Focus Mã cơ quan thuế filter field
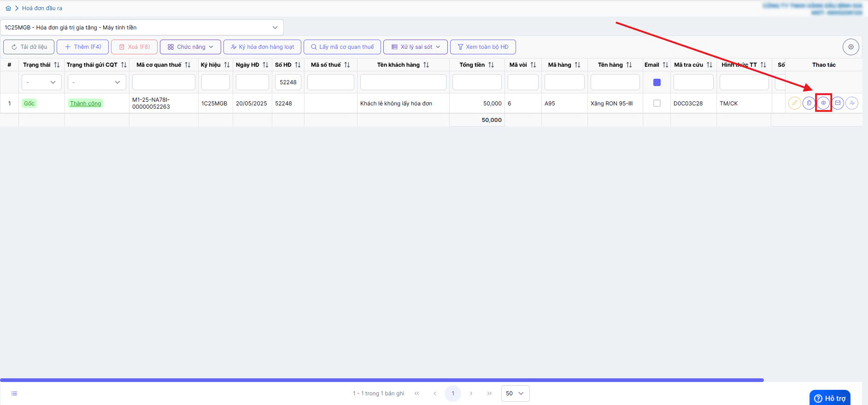 point(164,82)
